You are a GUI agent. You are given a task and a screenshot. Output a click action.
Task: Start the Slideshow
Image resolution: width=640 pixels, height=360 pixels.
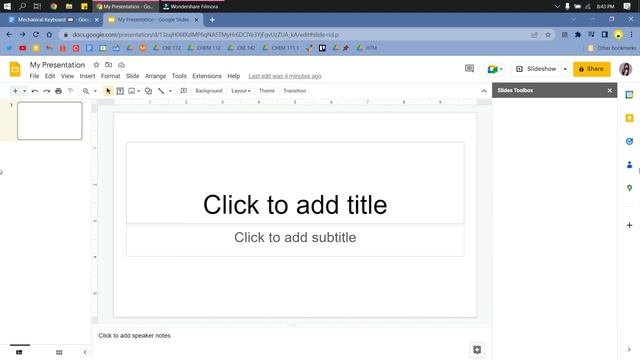pyautogui.click(x=536, y=69)
